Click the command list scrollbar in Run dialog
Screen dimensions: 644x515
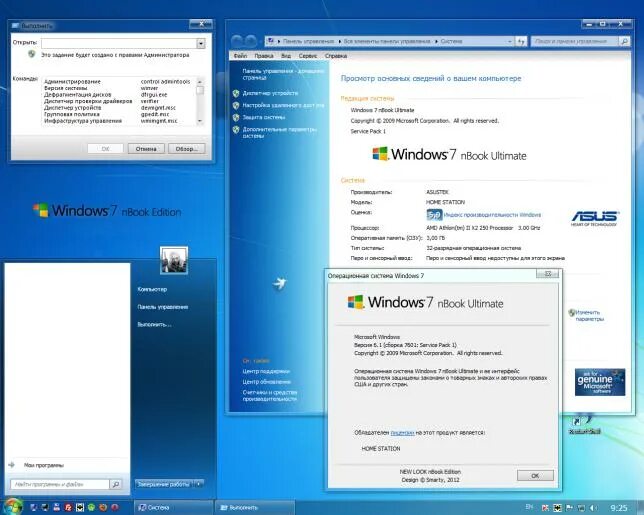[x=200, y=101]
